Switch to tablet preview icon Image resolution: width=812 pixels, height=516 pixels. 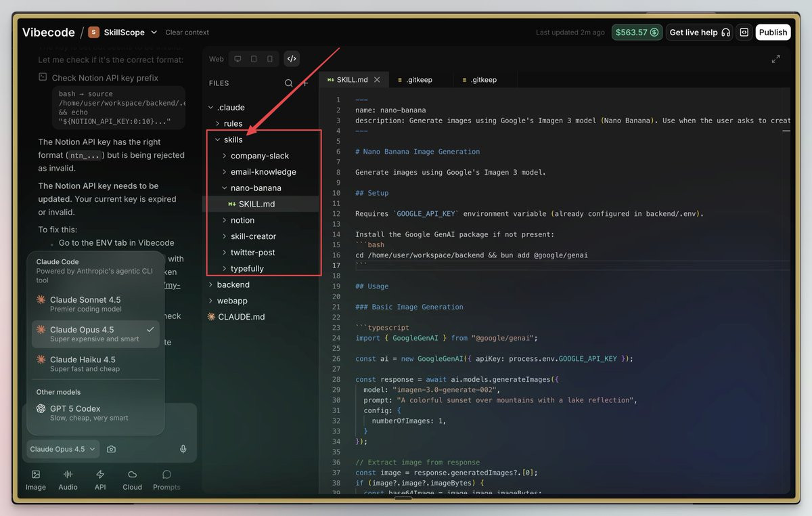click(x=254, y=59)
